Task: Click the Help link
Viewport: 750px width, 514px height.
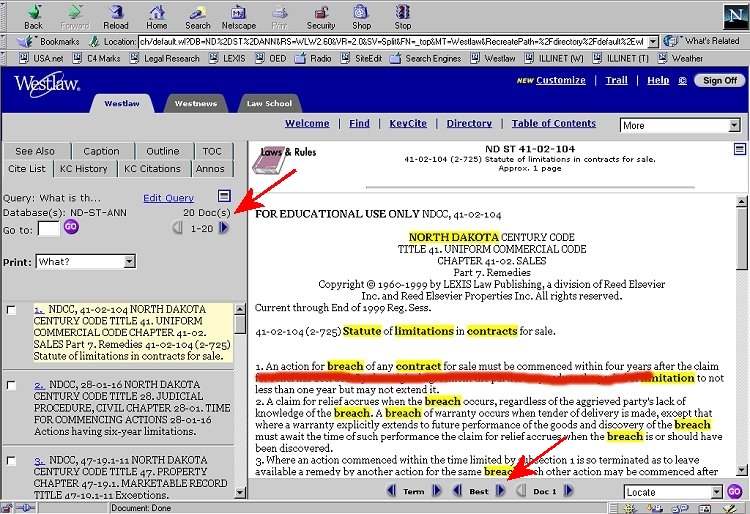Action: click(658, 80)
